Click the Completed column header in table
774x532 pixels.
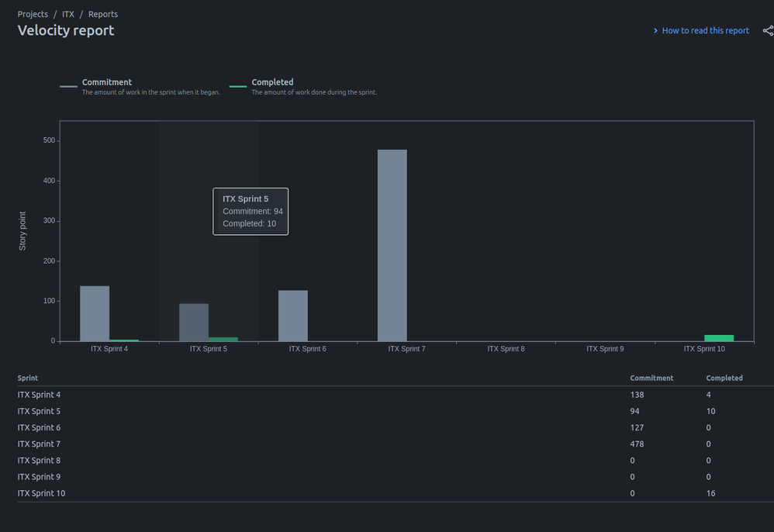pos(724,378)
